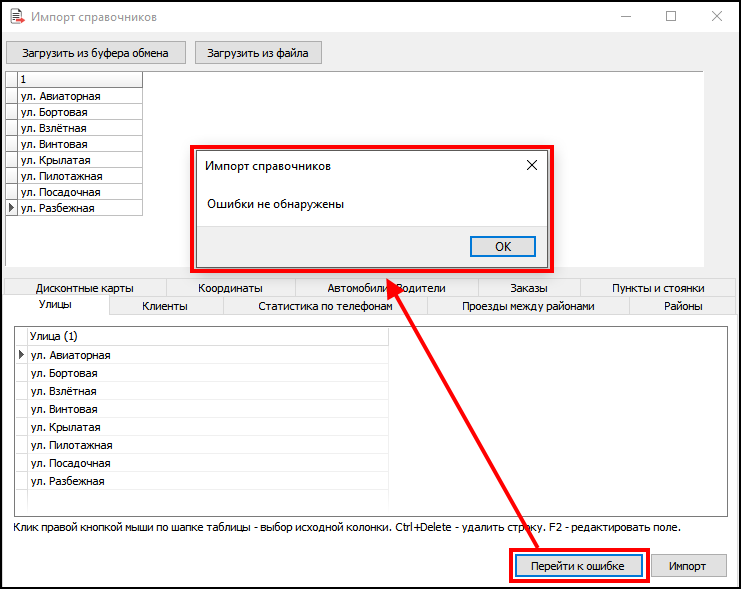Click column header 1 in upper grid
Image resolution: width=741 pixels, height=589 pixels.
(x=80, y=79)
